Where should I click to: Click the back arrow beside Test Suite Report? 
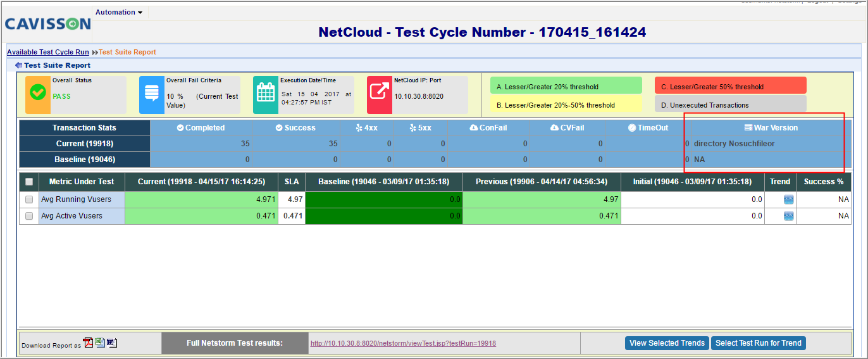tap(18, 65)
